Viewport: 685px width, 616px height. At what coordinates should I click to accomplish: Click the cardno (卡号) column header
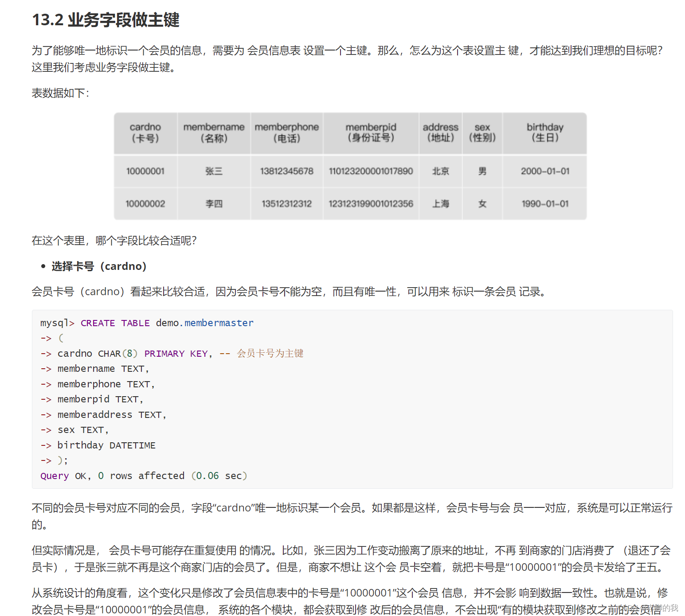point(145,133)
